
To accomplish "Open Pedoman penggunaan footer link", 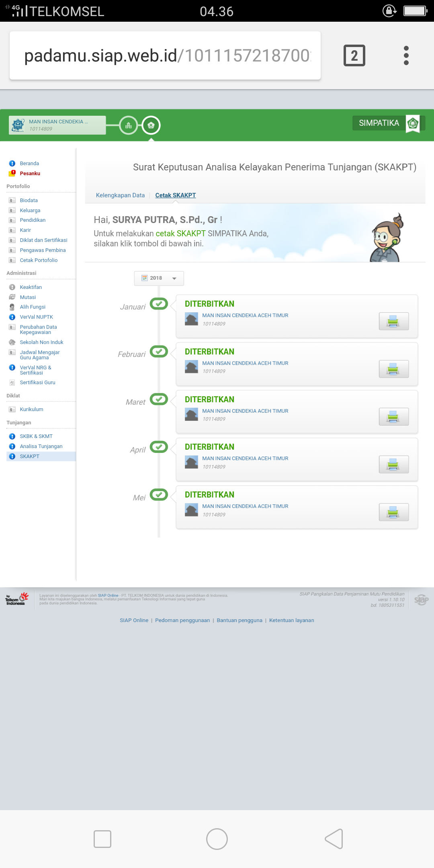I will 182,620.
